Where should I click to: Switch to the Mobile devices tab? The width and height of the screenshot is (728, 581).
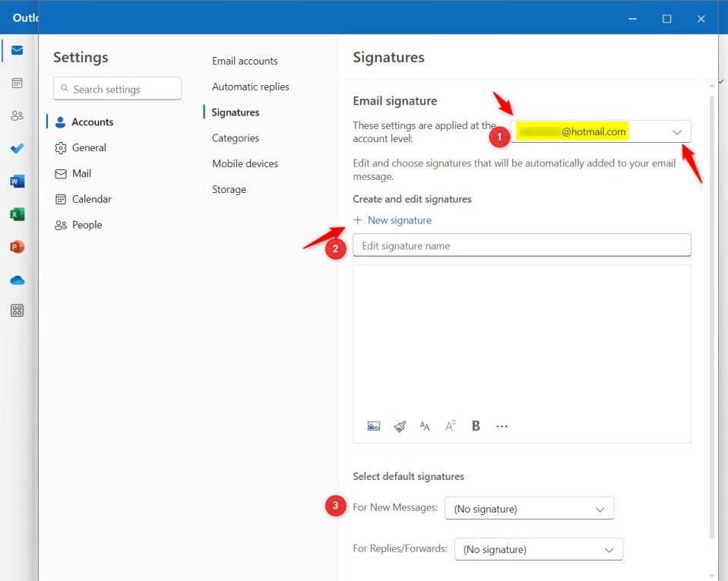[245, 163]
